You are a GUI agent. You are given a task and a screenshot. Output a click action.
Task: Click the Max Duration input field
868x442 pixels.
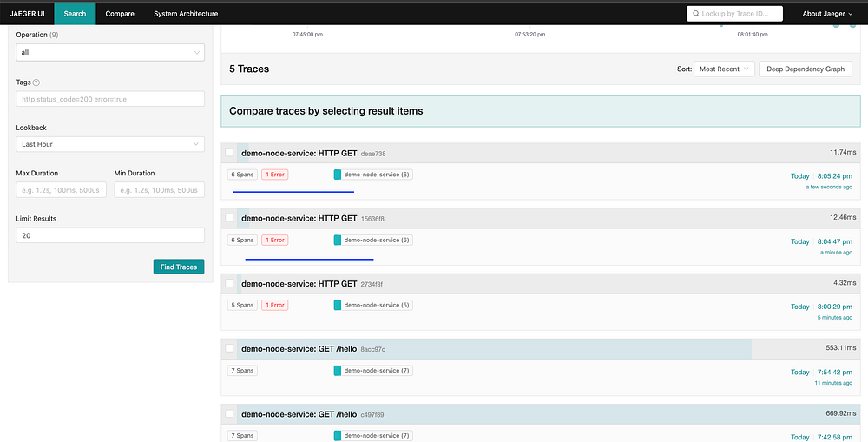click(61, 190)
